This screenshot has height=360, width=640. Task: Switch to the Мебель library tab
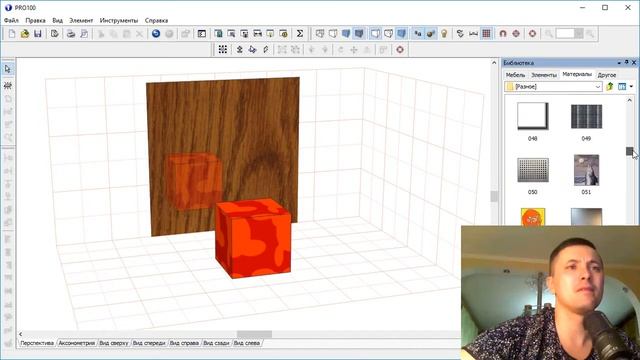coord(515,75)
